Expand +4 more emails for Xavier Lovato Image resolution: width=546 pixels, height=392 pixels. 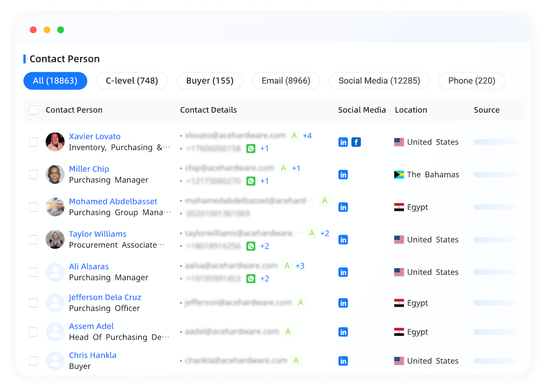(307, 136)
